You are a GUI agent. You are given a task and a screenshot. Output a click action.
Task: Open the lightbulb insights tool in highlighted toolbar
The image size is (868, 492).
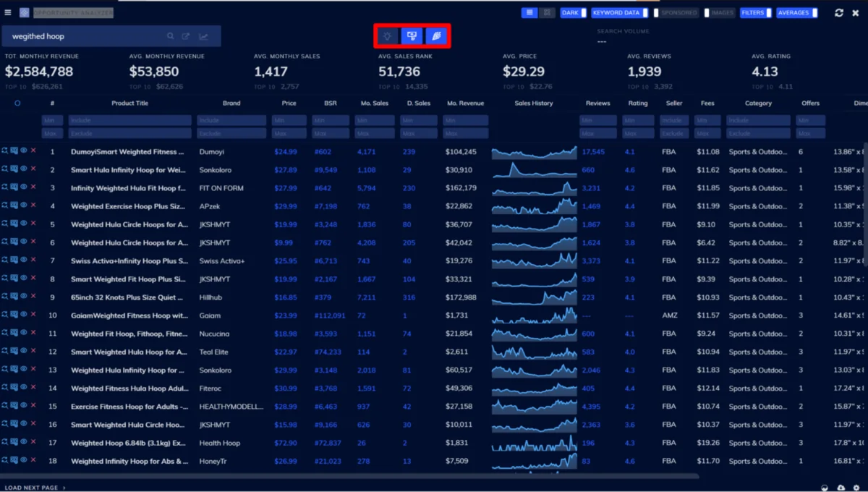387,35
